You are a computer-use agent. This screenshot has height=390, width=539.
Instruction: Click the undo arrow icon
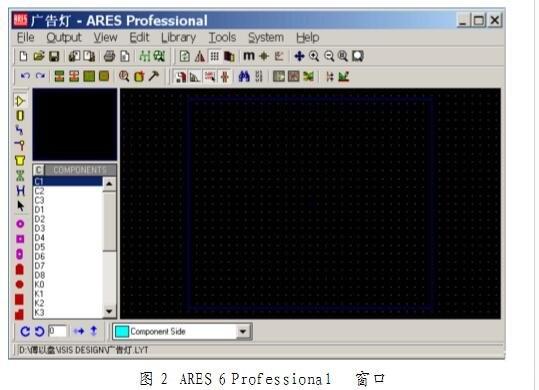(x=25, y=76)
